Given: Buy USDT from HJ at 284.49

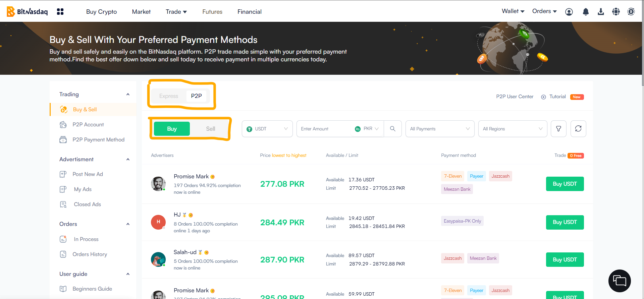Looking at the screenshot, I should (565, 222).
